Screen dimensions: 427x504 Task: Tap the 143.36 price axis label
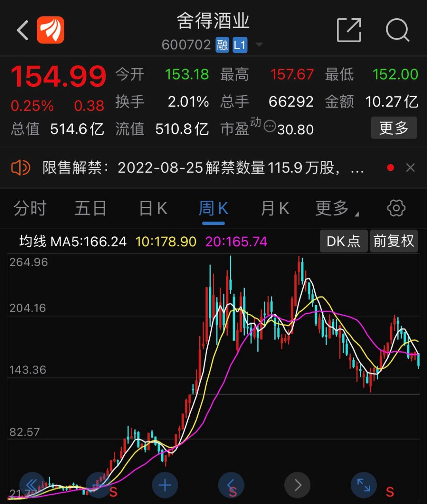click(x=28, y=370)
